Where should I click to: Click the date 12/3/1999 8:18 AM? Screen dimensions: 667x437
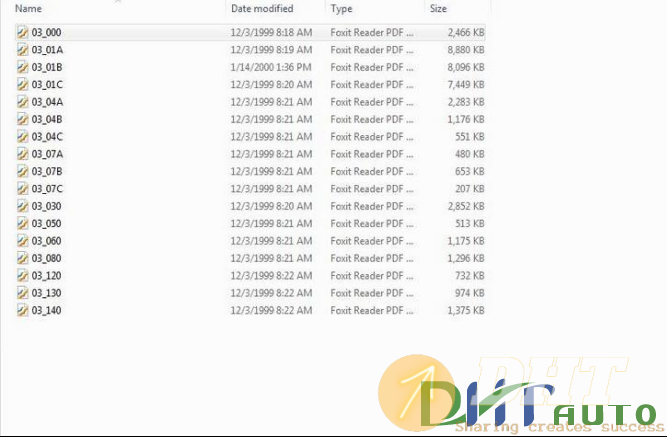coord(271,32)
